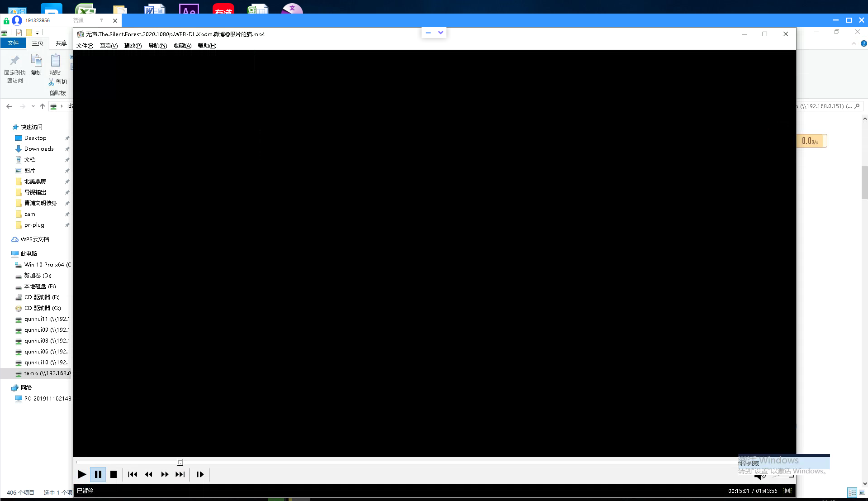Click the new folder icon in Explorer quick toolbar
The height and width of the screenshot is (501, 868).
29,33
